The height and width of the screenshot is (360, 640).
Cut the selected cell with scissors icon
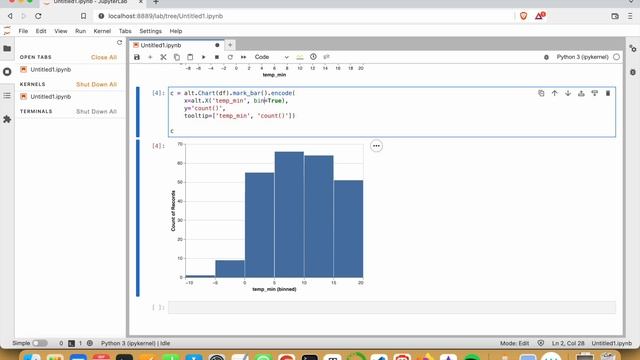(x=163, y=57)
